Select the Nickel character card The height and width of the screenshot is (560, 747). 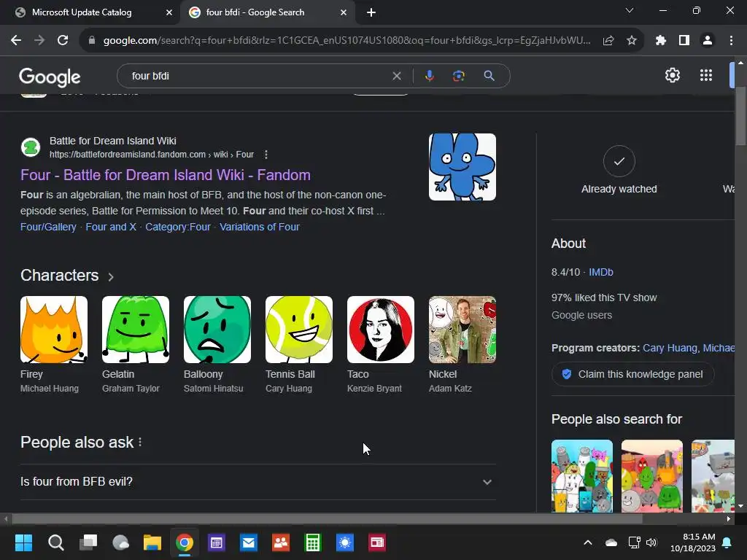(x=462, y=345)
